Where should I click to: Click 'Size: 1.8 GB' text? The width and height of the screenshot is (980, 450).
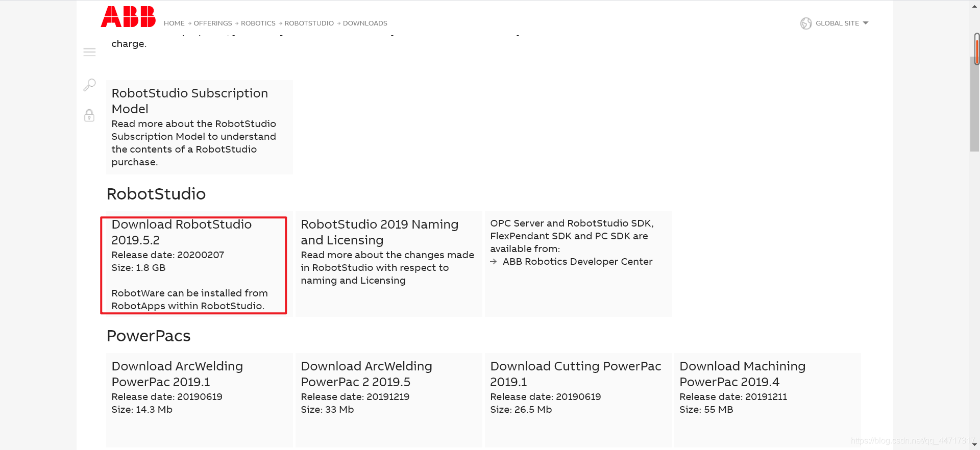pyautogui.click(x=138, y=268)
